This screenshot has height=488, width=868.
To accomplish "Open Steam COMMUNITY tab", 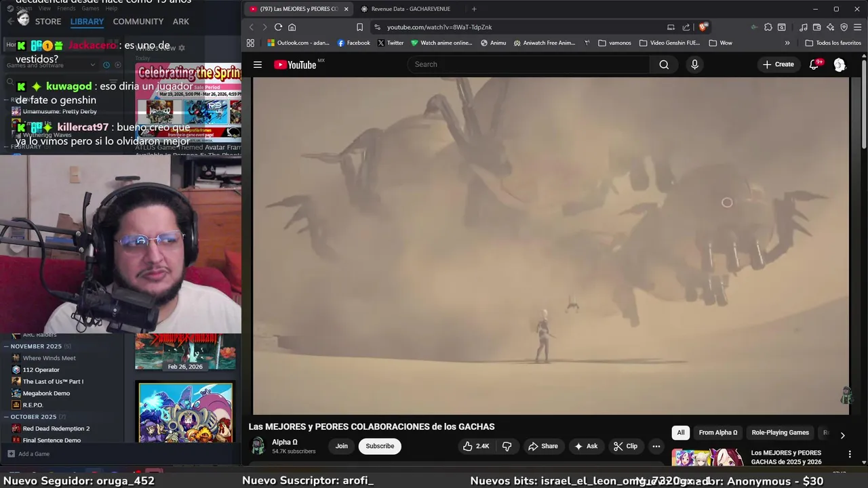I will [138, 22].
